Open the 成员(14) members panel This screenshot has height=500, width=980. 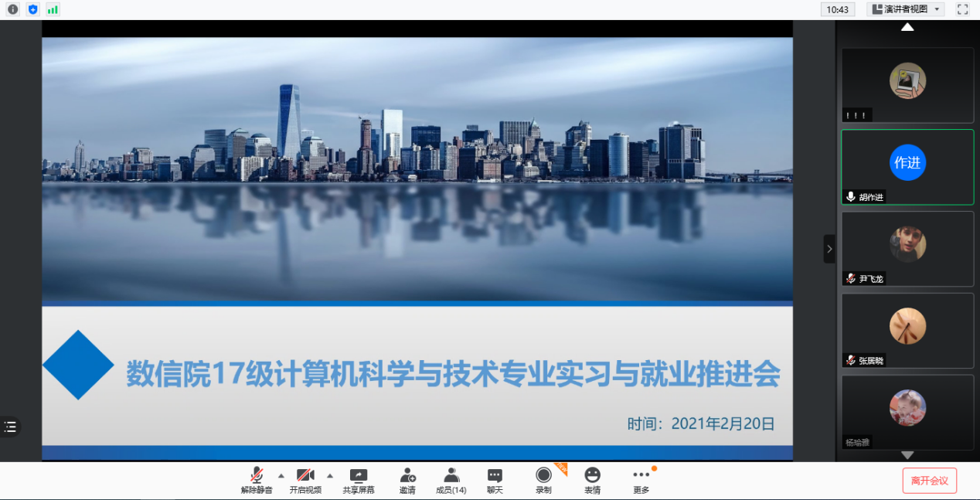tap(451, 480)
